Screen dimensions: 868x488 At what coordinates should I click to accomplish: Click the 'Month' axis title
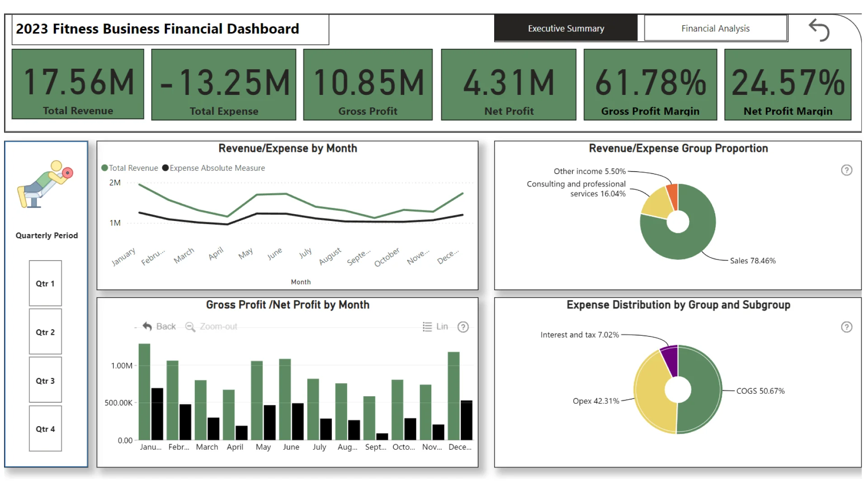301,282
